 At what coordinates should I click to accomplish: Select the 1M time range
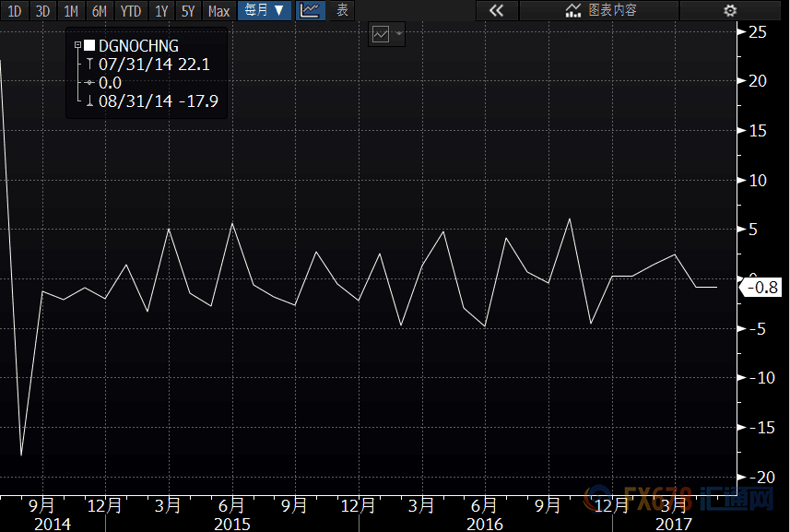coord(71,10)
